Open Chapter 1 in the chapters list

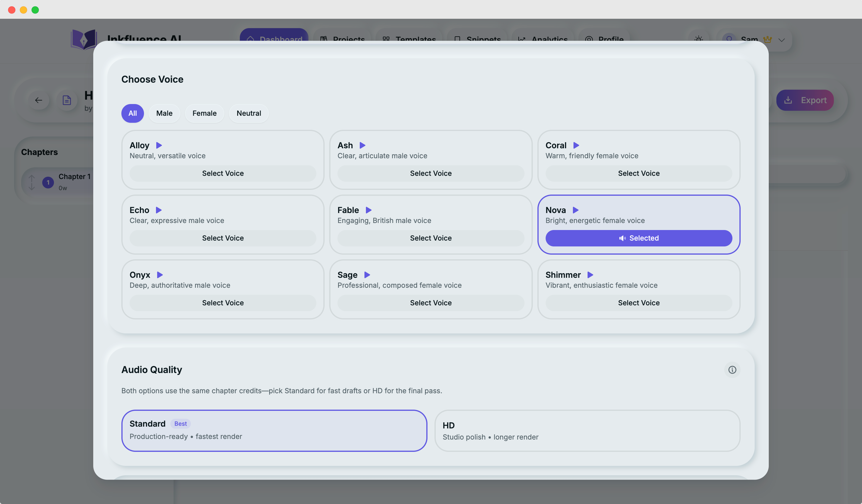[x=74, y=177]
